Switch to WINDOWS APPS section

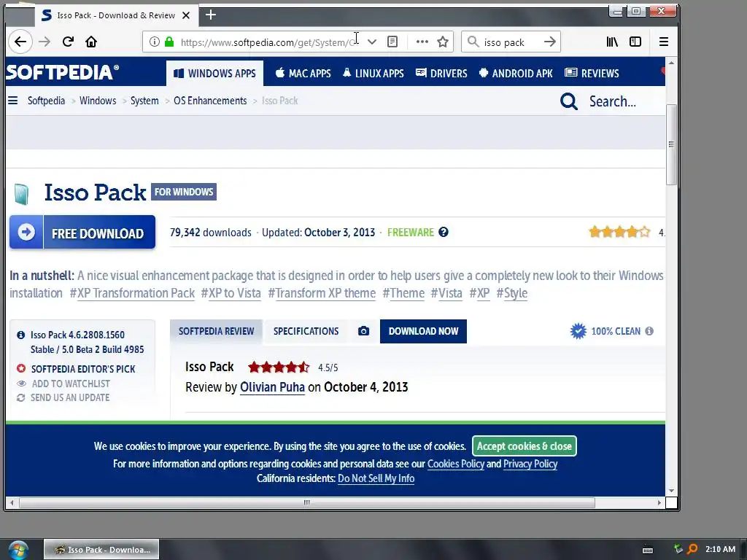215,74
